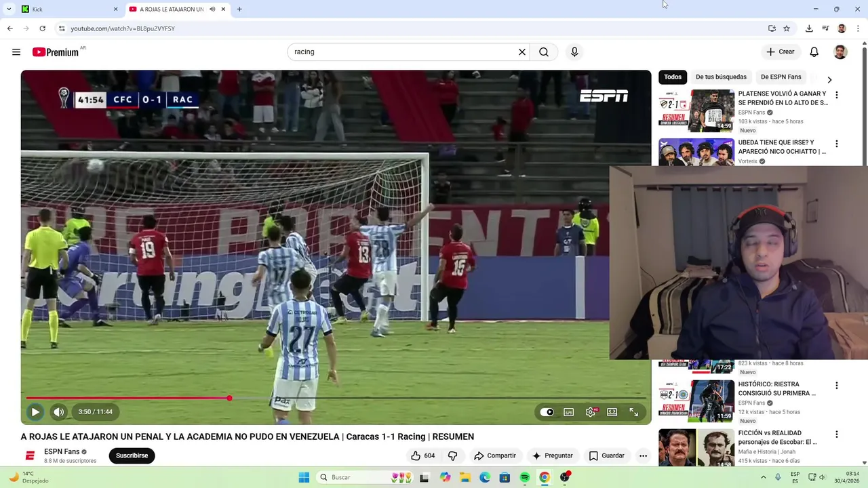Open options for 'FICCIÓN vs REALIDAD' video
This screenshot has height=488, width=868.
pos(836,434)
